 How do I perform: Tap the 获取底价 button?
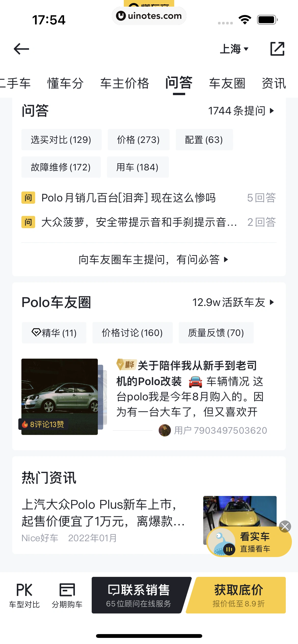pos(238,595)
